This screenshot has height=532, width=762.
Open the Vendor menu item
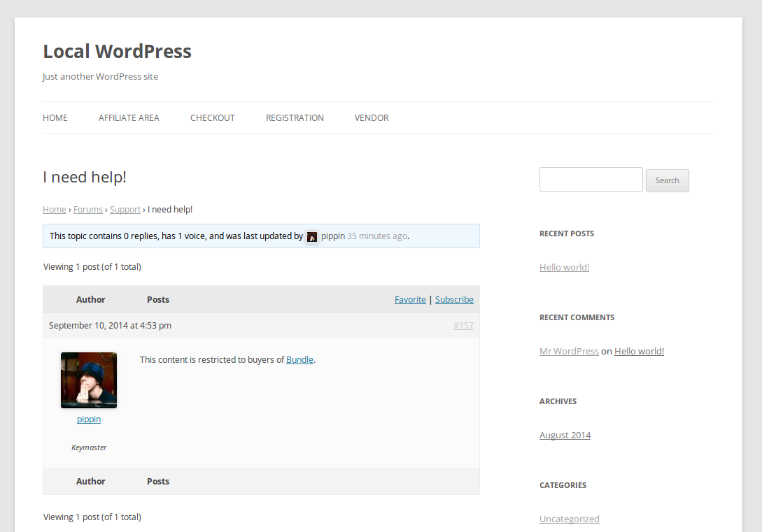coord(372,118)
